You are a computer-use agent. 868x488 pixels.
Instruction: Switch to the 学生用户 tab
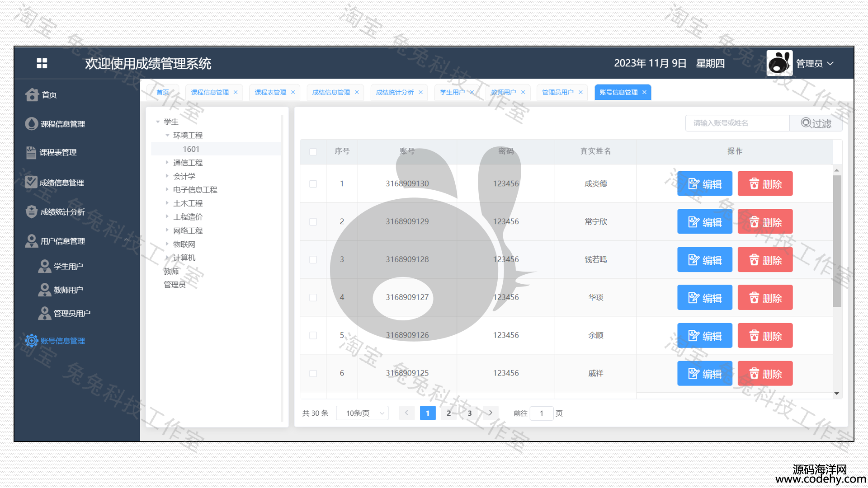pos(452,92)
